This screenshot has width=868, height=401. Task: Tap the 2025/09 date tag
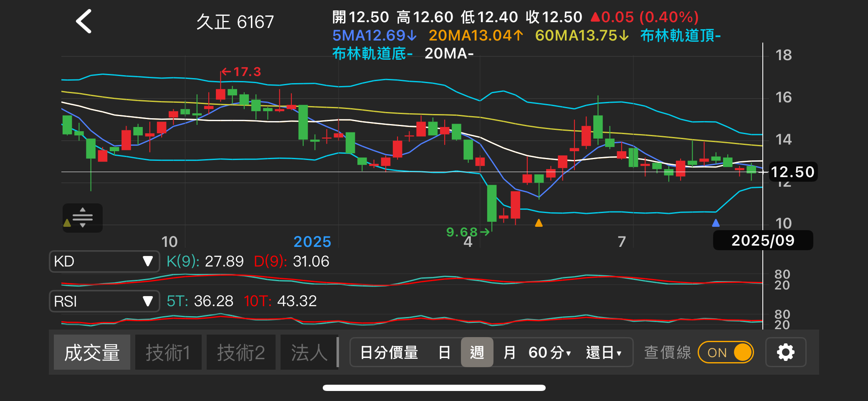(763, 240)
